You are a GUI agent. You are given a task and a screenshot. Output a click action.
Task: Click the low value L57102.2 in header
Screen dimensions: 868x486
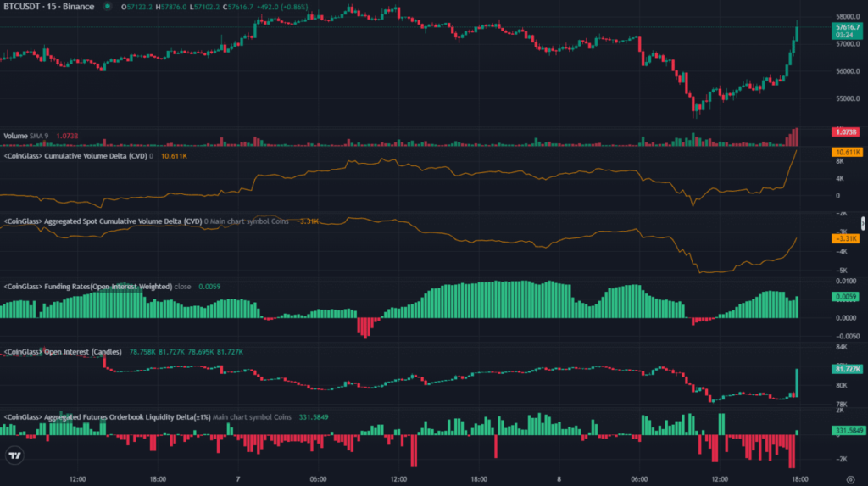[x=204, y=7]
